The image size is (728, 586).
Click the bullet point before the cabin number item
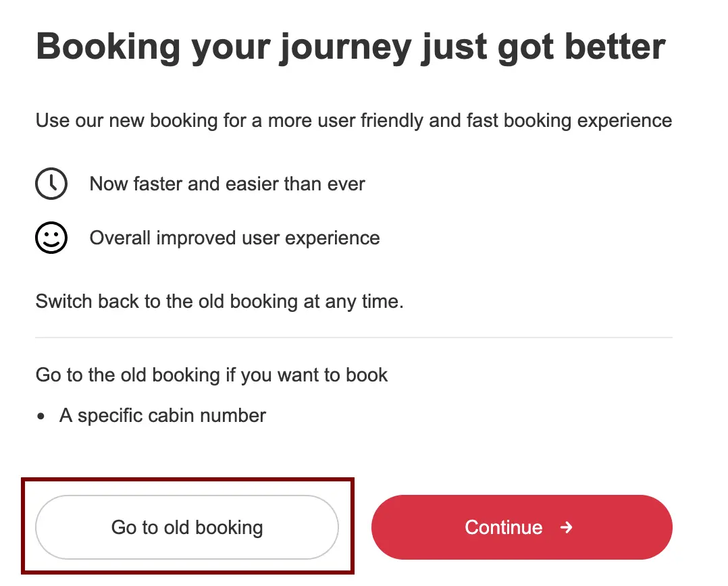tap(42, 417)
